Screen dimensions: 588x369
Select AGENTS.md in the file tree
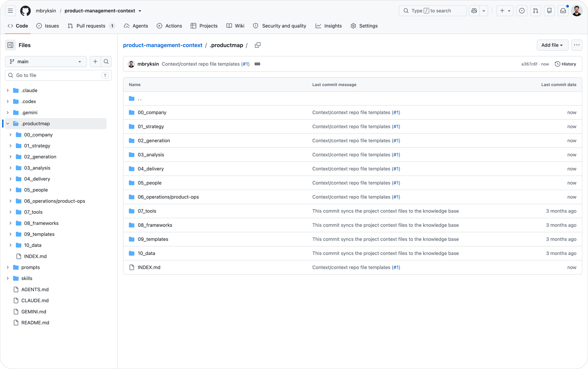pyautogui.click(x=35, y=289)
